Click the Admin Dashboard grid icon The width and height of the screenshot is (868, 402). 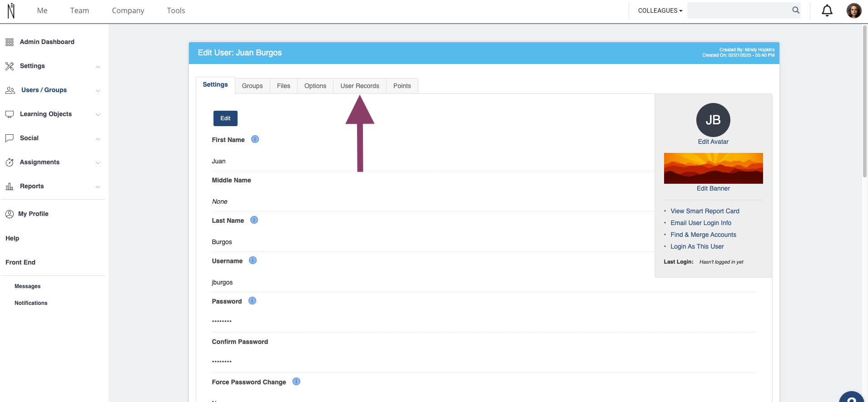coord(10,42)
